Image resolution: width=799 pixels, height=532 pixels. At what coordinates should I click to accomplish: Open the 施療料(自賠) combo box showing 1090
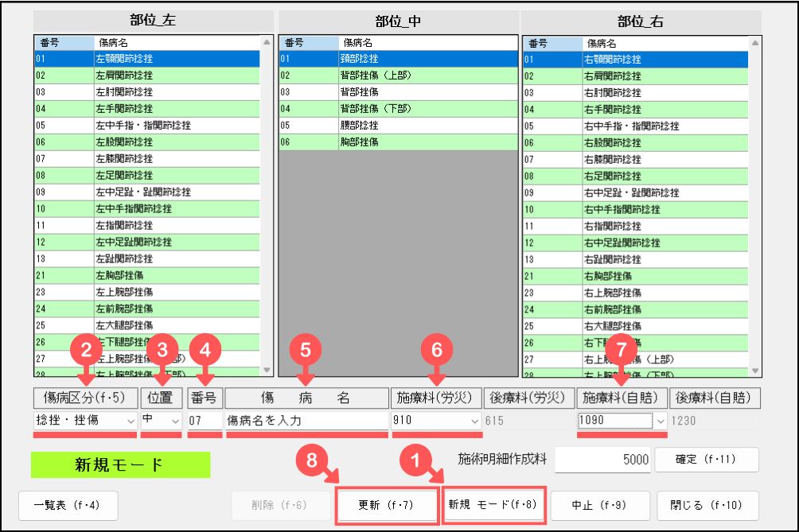pyautogui.click(x=659, y=420)
